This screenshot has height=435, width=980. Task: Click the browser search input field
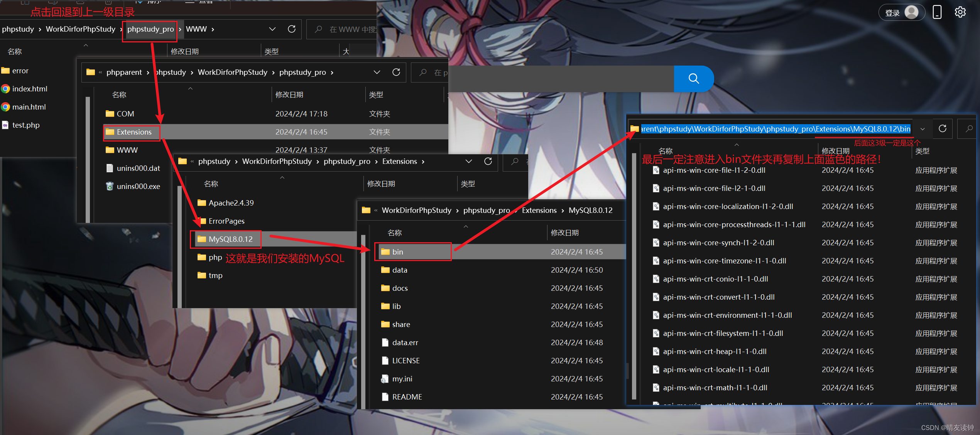(x=561, y=79)
